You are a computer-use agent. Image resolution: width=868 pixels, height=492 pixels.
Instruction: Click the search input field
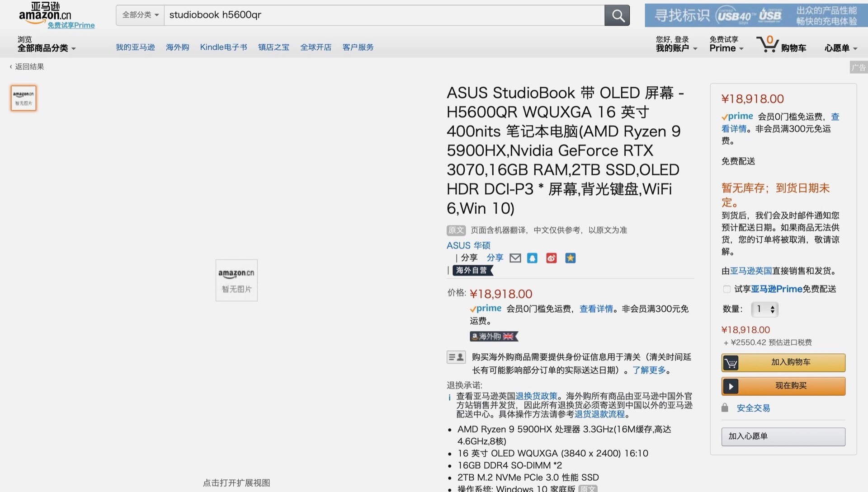tap(384, 15)
